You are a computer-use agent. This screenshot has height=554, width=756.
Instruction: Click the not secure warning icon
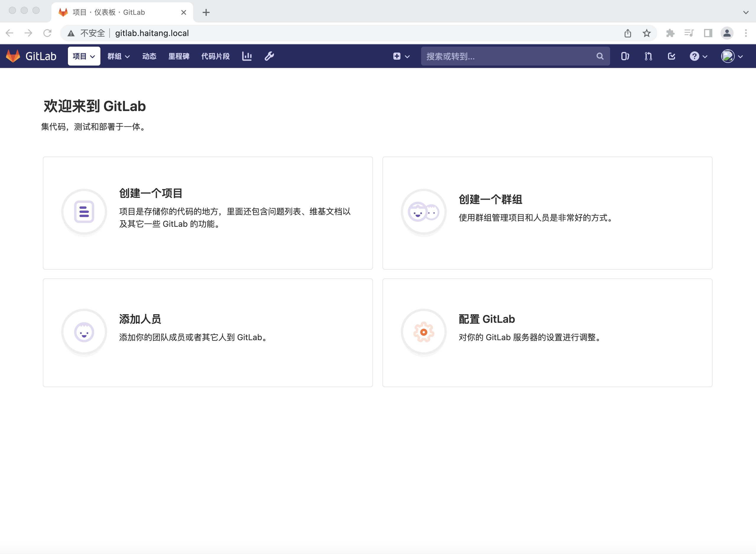(x=71, y=33)
